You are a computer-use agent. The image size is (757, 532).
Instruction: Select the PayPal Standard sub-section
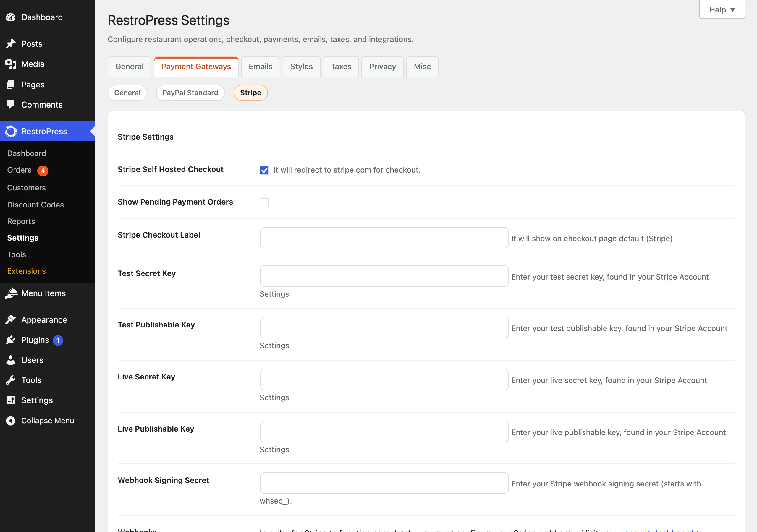[190, 93]
